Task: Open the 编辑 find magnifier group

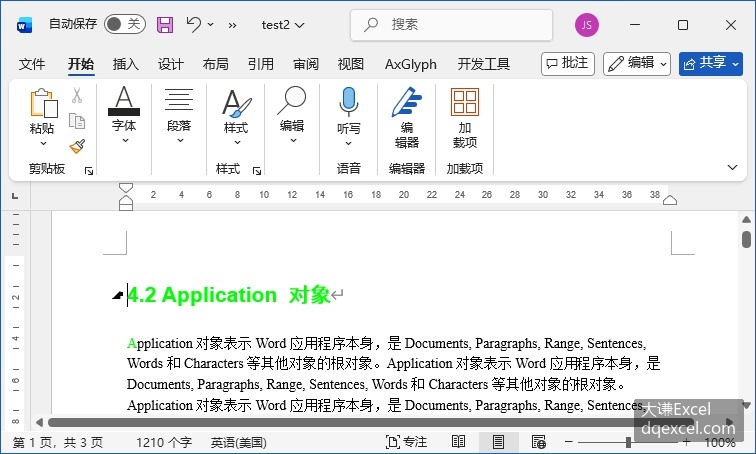Action: (292, 115)
